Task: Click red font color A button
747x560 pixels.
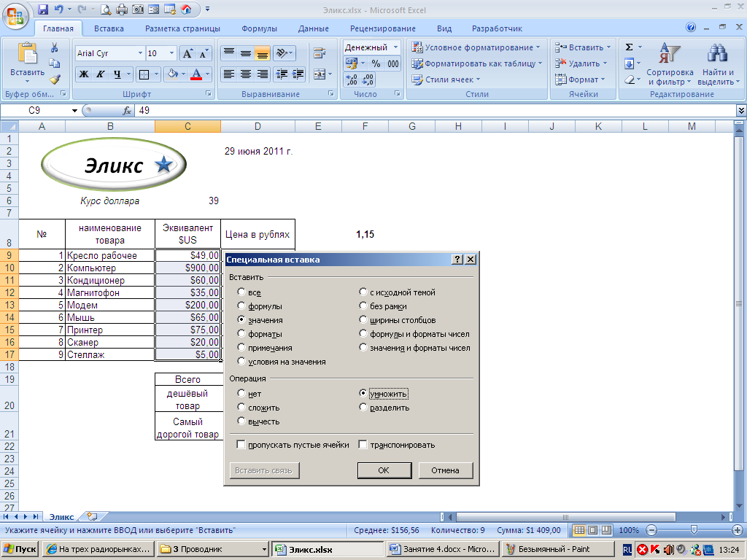Action: point(196,74)
